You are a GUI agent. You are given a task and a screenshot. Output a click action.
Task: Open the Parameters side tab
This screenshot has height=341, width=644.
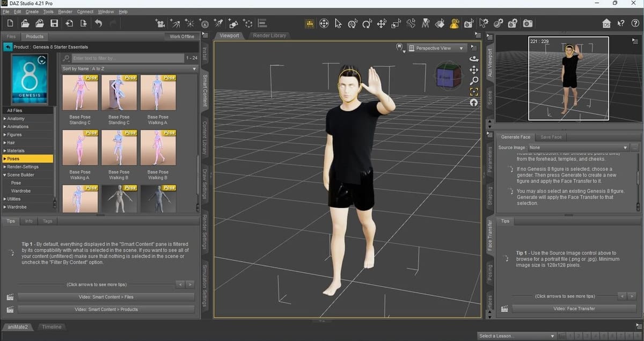pyautogui.click(x=489, y=159)
